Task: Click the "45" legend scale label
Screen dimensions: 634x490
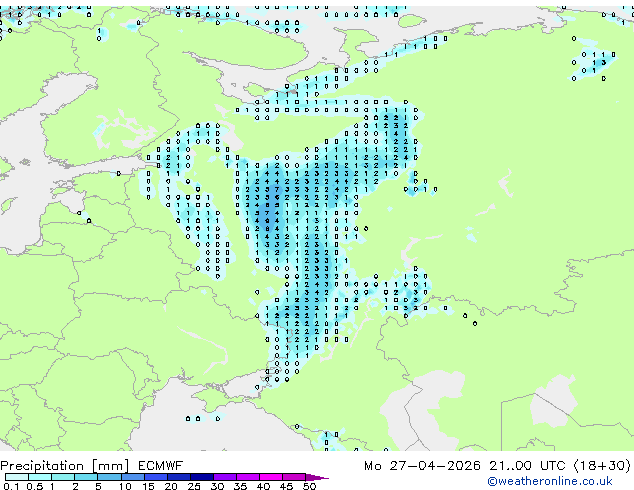Action: [x=286, y=486]
